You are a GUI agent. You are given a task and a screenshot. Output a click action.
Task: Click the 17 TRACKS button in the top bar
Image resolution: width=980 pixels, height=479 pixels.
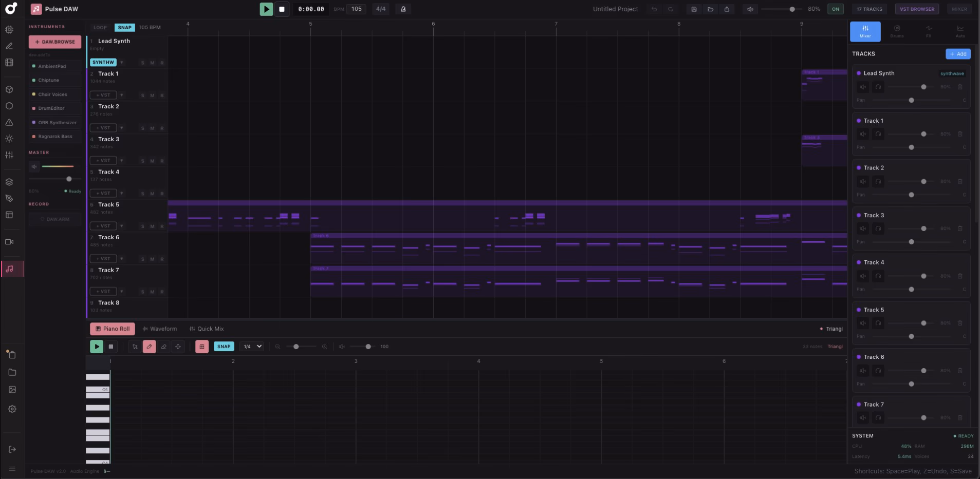tap(869, 9)
